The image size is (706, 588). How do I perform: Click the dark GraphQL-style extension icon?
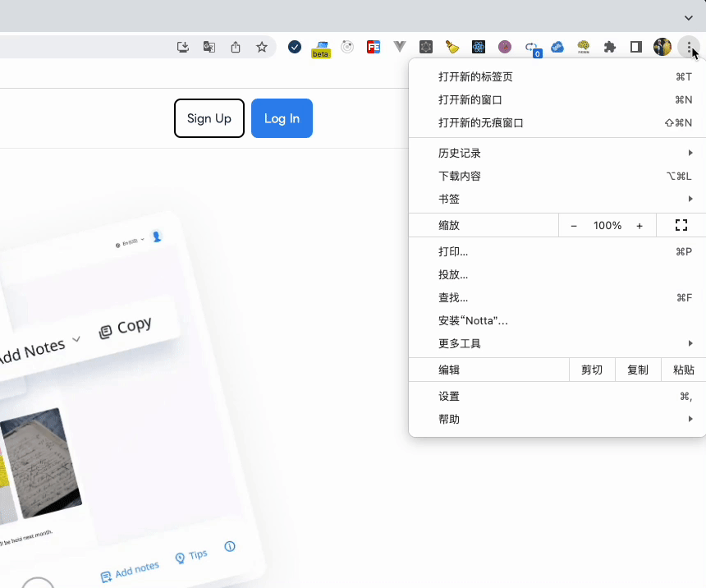(x=426, y=47)
